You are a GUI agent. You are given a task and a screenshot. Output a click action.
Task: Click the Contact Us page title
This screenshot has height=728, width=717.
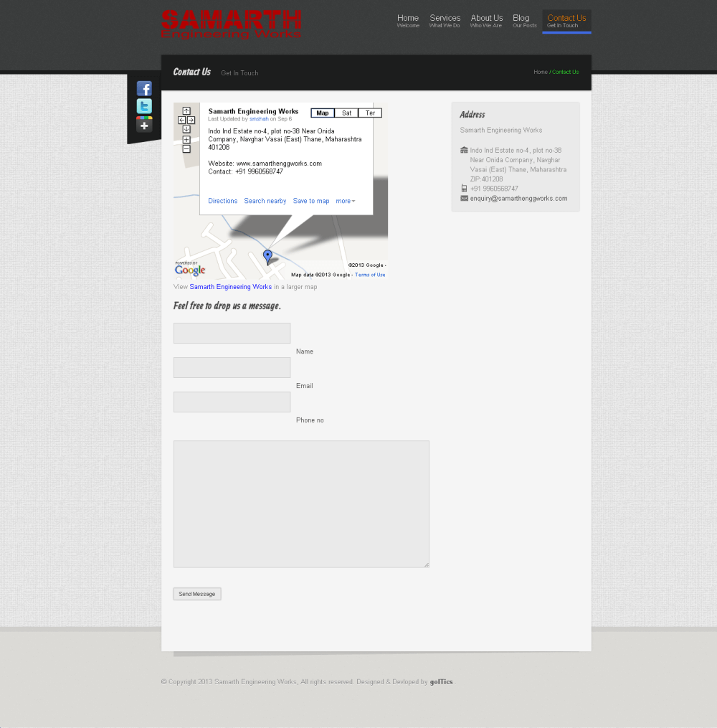[x=191, y=72]
